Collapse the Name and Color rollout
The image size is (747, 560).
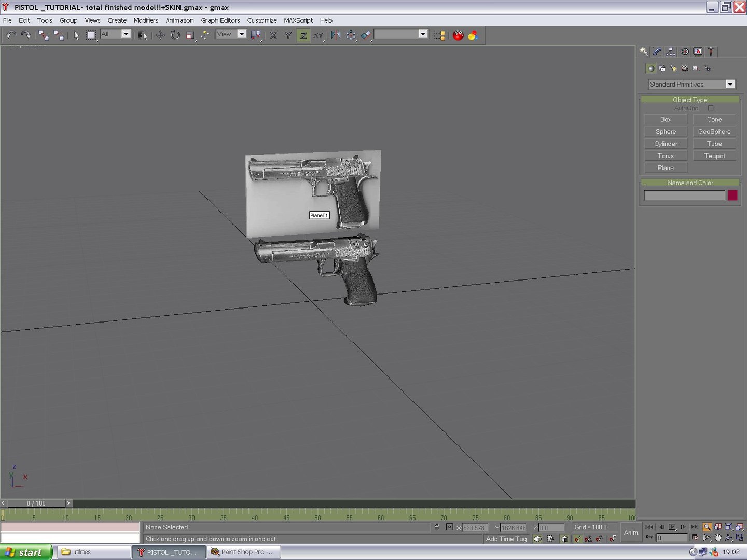690,183
